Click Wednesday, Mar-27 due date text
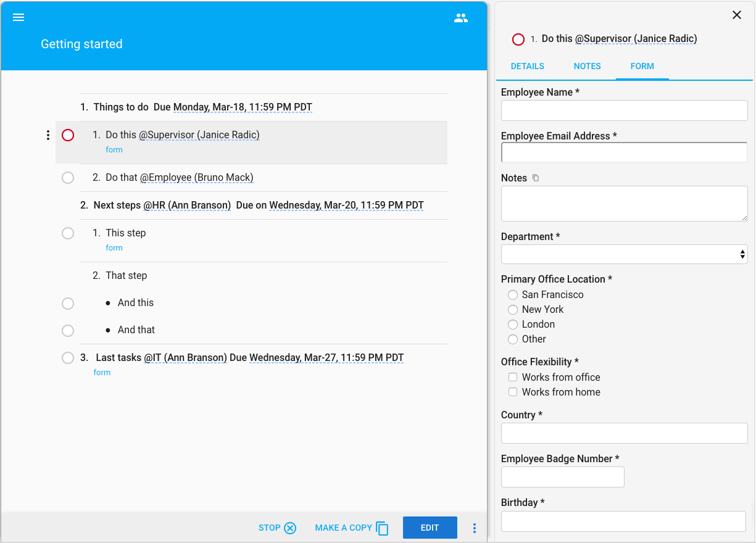This screenshot has width=756, height=543. tap(326, 358)
